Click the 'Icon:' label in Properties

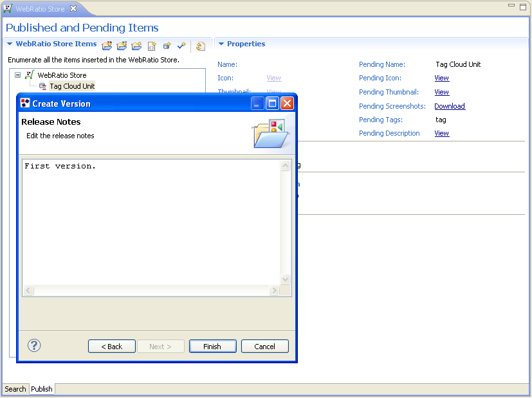coord(225,78)
